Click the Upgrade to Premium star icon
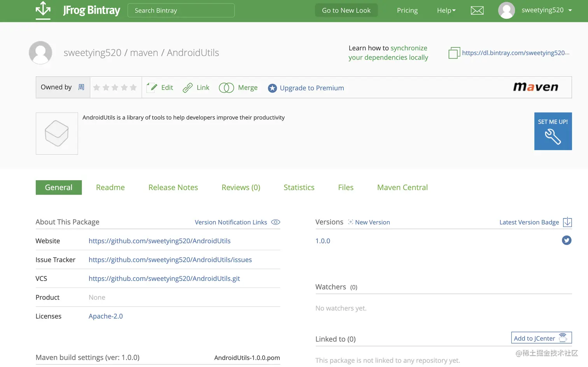This screenshot has height=367, width=588. click(x=272, y=88)
